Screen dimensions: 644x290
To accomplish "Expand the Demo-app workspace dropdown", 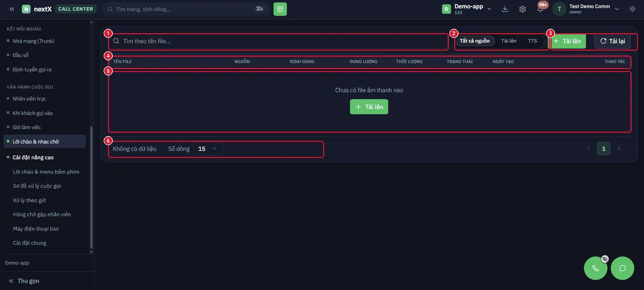I will tap(467, 9).
